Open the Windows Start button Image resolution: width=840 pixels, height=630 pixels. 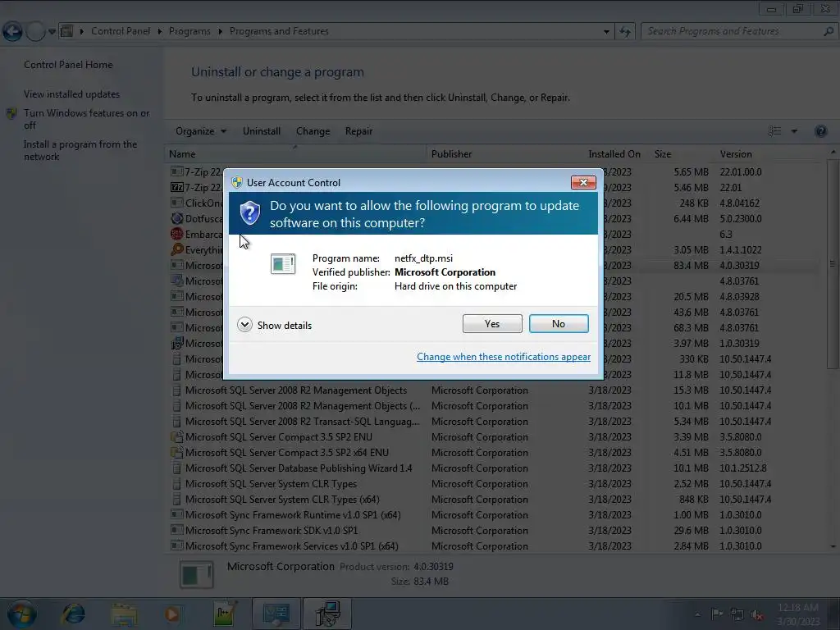click(21, 614)
